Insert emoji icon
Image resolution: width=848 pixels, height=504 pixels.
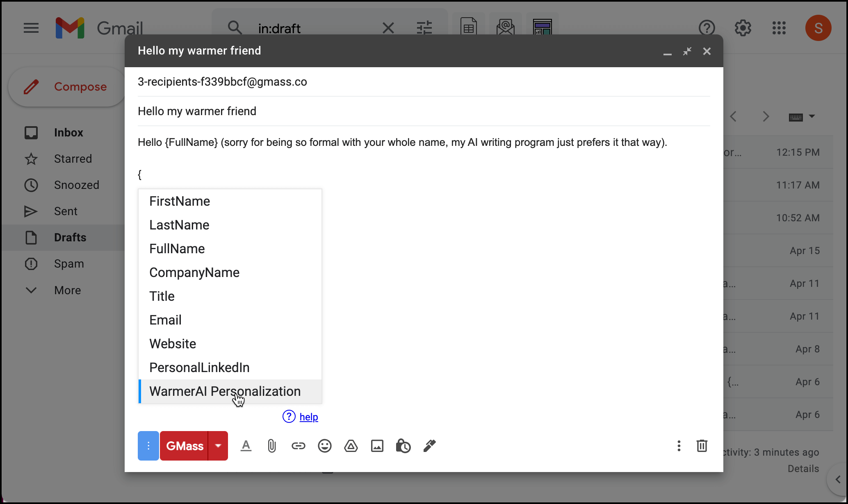coord(325,446)
